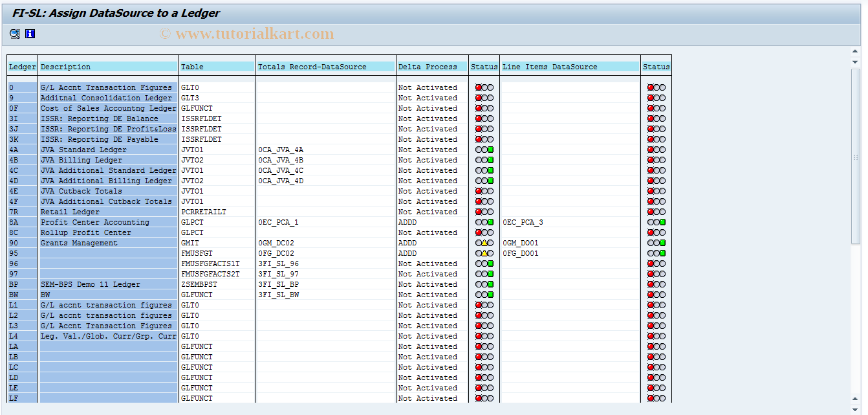868x415 pixels.
Task: Click line items status light for ledger 0
Action: [x=656, y=87]
